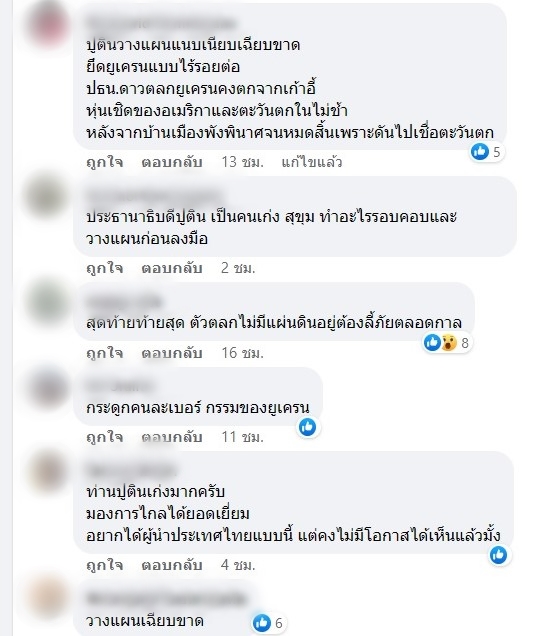Click the 4 ชม. timestamp link
This screenshot has width=554, height=636.
[x=238, y=565]
